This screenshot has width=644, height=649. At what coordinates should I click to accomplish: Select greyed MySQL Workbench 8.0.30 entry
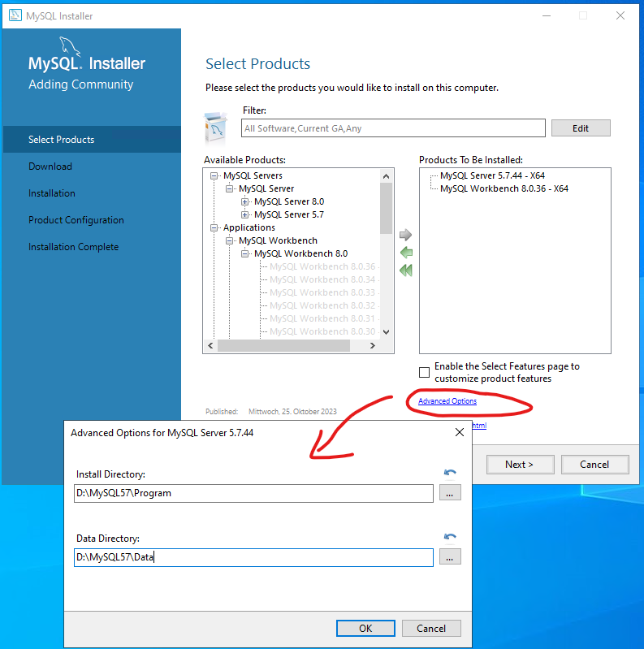322,331
